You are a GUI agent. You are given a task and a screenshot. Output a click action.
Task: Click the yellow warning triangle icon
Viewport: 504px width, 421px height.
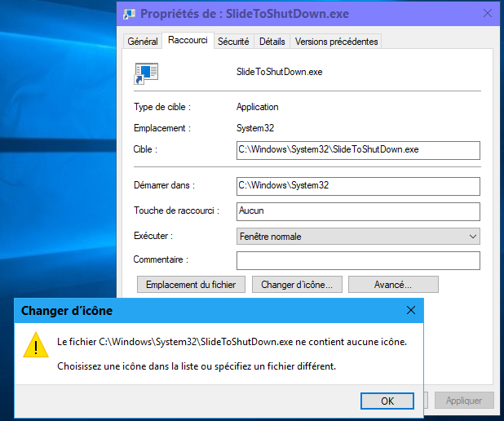click(x=36, y=345)
